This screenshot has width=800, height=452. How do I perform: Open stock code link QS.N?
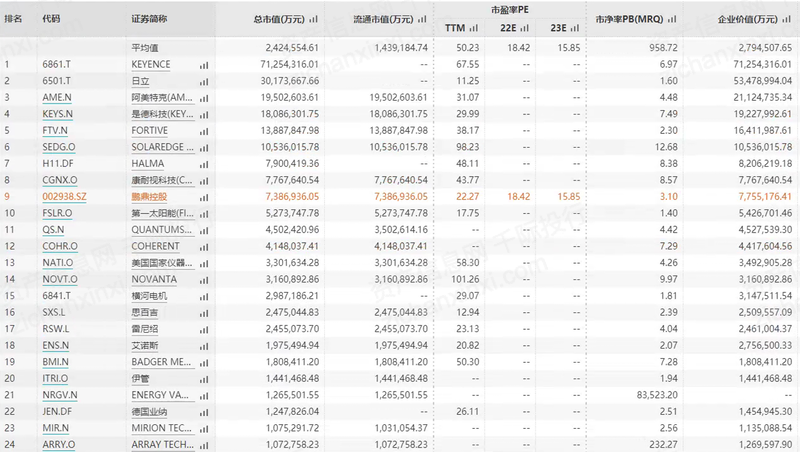tap(53, 230)
